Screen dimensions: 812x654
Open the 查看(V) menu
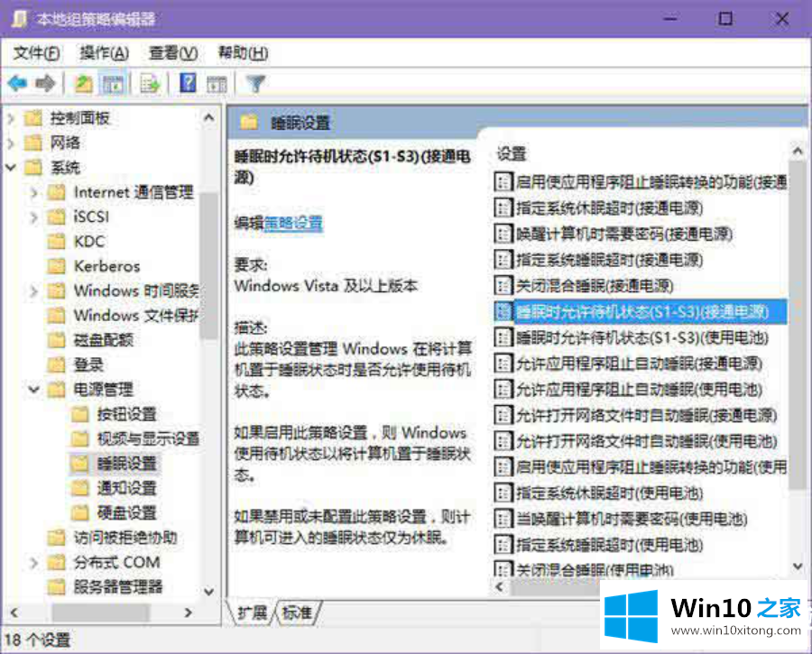[x=173, y=53]
